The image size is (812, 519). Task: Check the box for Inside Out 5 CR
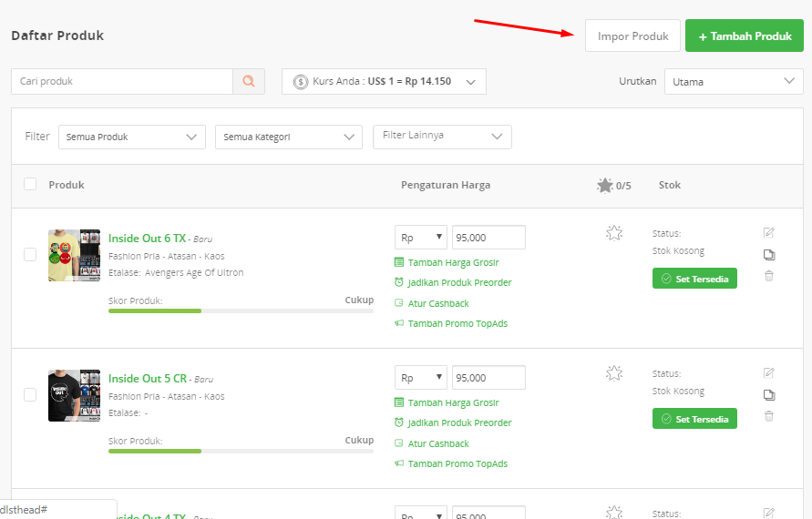(30, 395)
